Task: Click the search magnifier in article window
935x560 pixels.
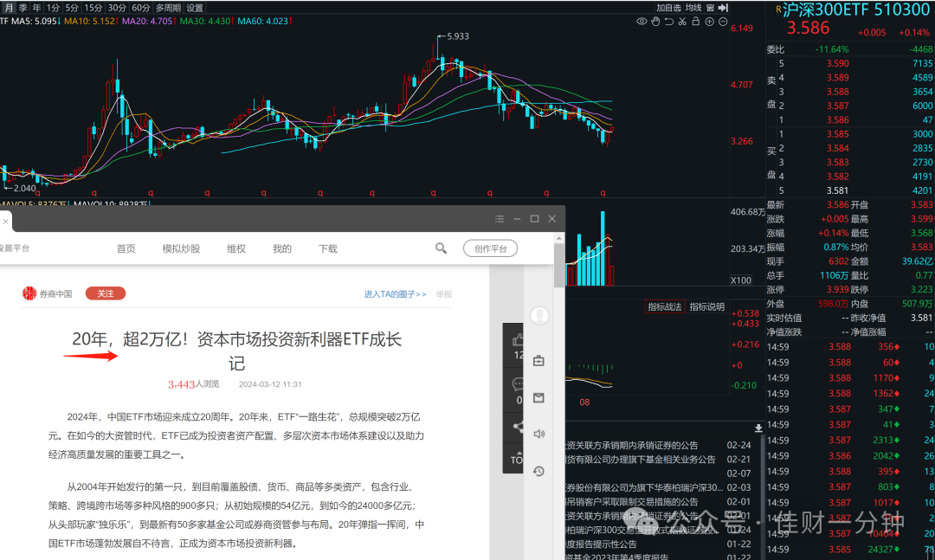Action: click(x=441, y=248)
